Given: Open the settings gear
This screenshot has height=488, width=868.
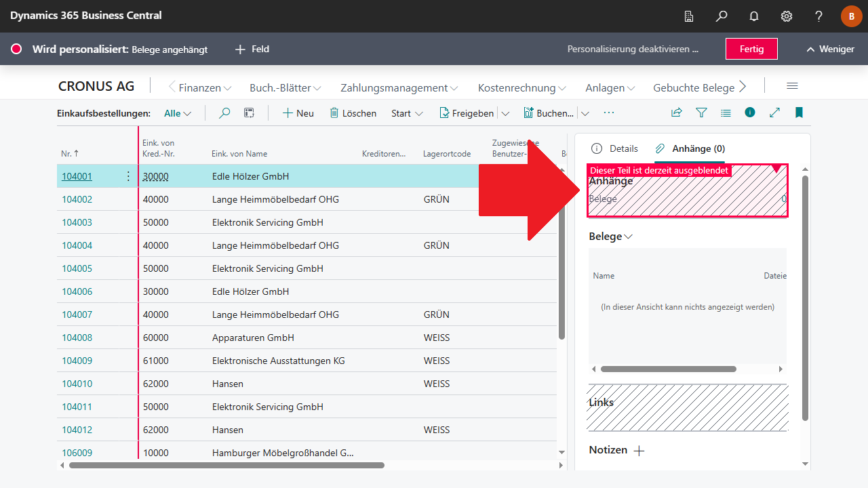Looking at the screenshot, I should [x=787, y=16].
